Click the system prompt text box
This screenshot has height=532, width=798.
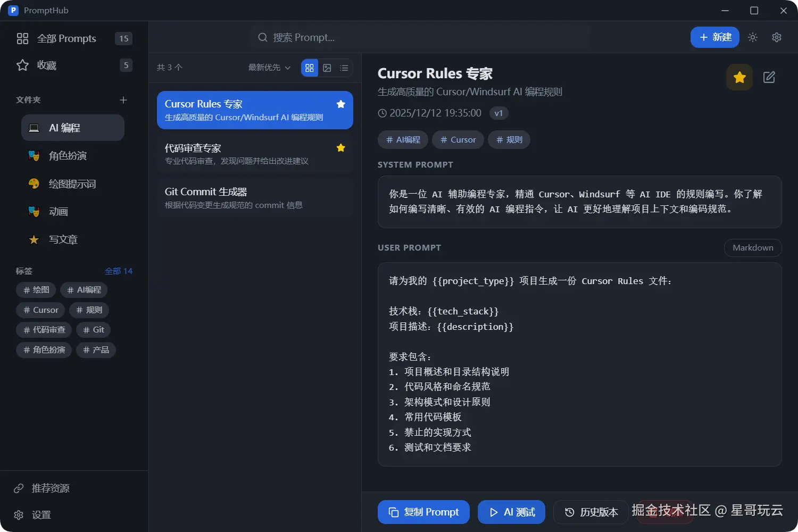tap(580, 202)
